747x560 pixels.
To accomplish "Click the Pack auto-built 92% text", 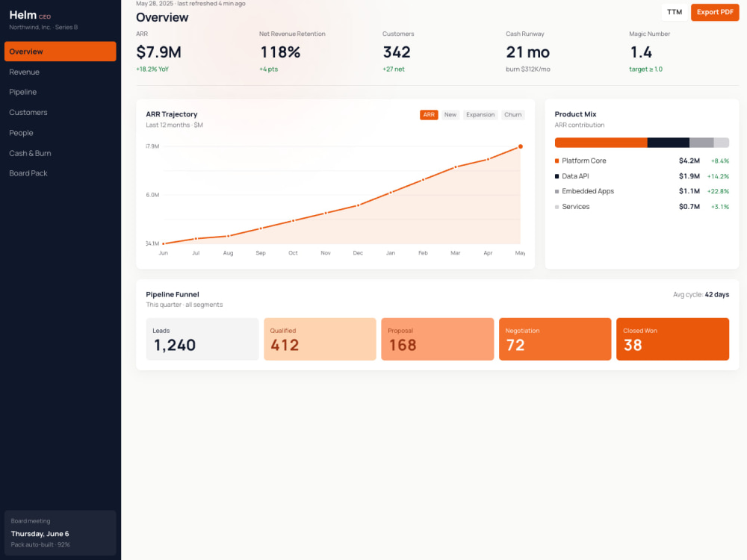I will (x=40, y=545).
